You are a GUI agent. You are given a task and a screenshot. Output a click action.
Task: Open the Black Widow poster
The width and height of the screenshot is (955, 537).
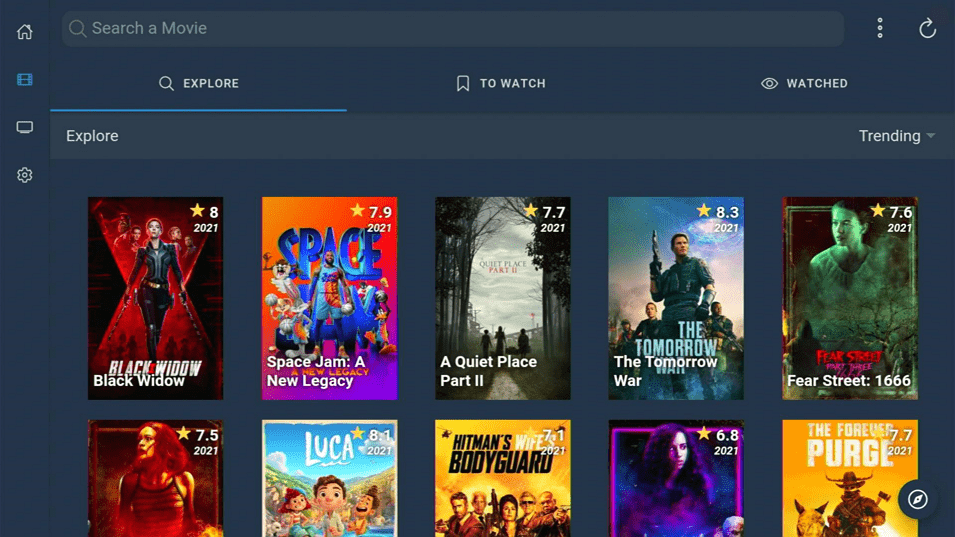(155, 298)
